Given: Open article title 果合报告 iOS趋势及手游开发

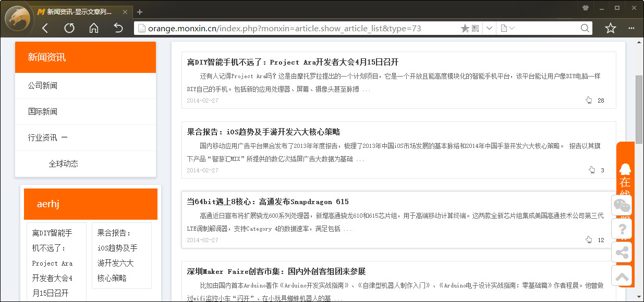Looking at the screenshot, I should 263,132.
